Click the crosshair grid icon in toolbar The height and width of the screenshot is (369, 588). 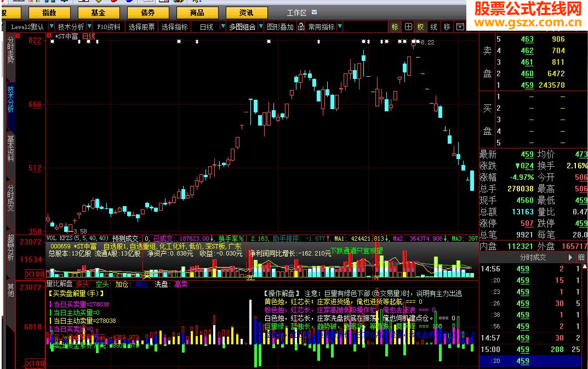point(408,26)
